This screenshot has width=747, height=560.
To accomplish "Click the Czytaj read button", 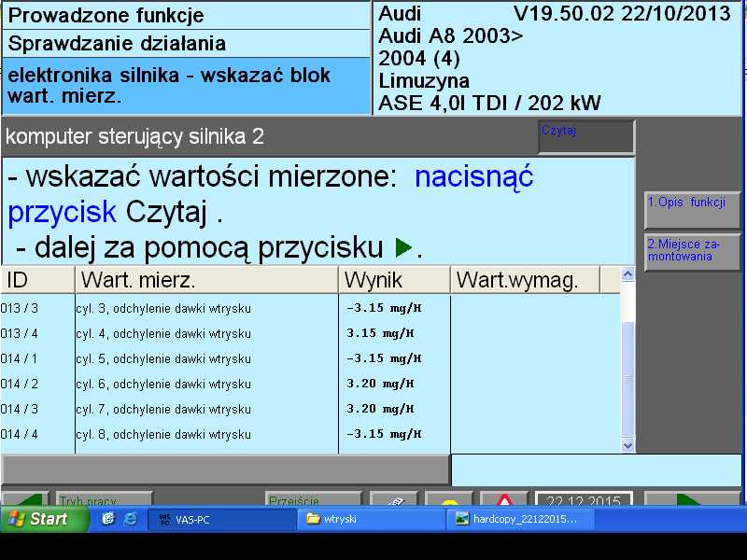I will click(x=586, y=137).
